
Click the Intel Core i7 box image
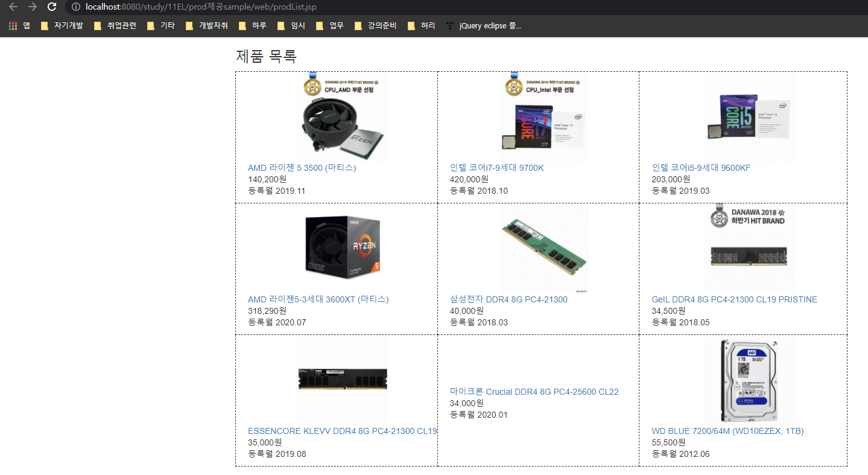click(x=544, y=117)
